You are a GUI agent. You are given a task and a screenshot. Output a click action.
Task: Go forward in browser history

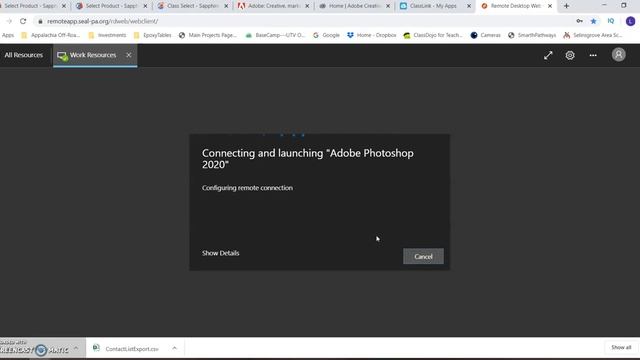pos(9,21)
